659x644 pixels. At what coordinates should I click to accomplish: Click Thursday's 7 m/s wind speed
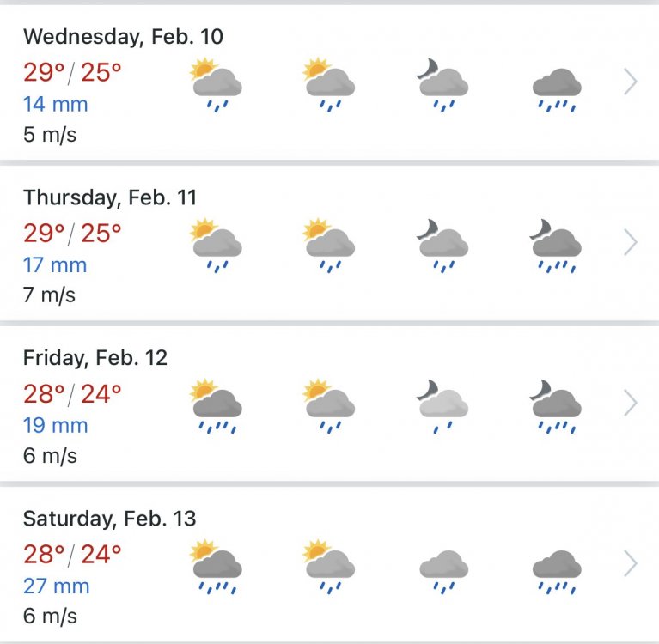coord(49,295)
